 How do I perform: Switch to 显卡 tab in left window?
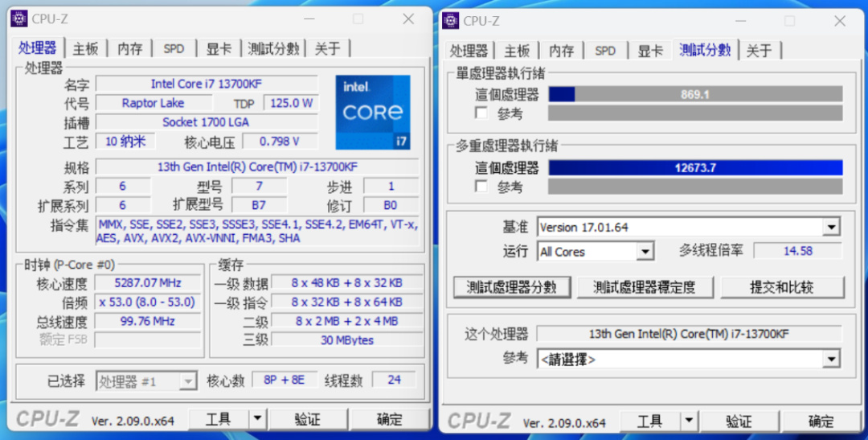tap(219, 49)
